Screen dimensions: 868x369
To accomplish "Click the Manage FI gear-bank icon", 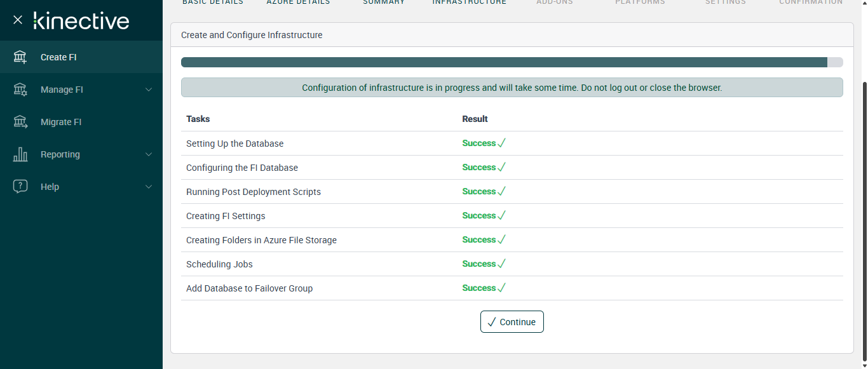I will tap(20, 90).
